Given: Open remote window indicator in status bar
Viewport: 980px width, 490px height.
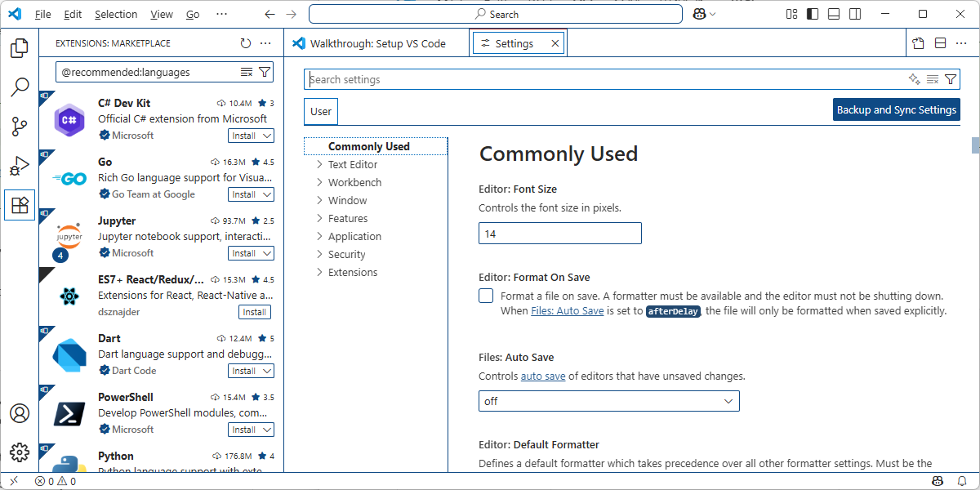Looking at the screenshot, I should coord(14,481).
